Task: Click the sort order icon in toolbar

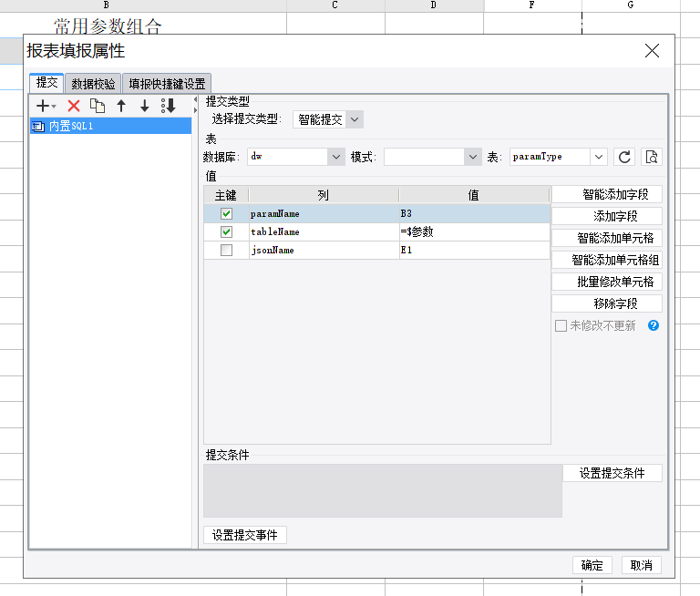Action: coord(169,107)
